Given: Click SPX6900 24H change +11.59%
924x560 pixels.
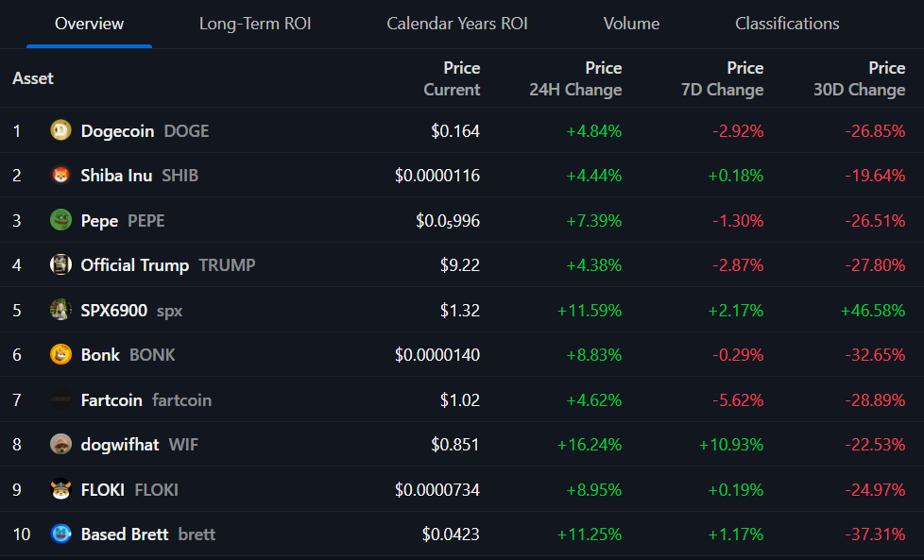Looking at the screenshot, I should click(590, 311).
